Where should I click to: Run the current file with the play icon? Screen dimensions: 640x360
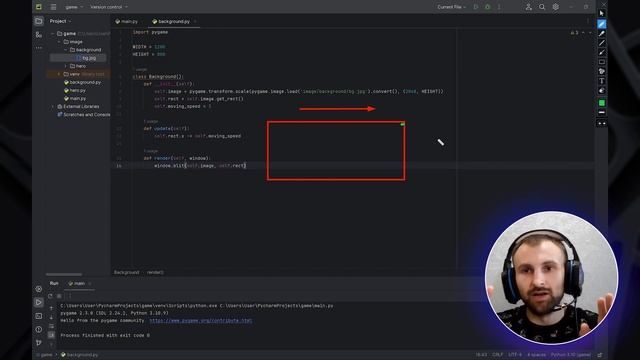tap(476, 7)
